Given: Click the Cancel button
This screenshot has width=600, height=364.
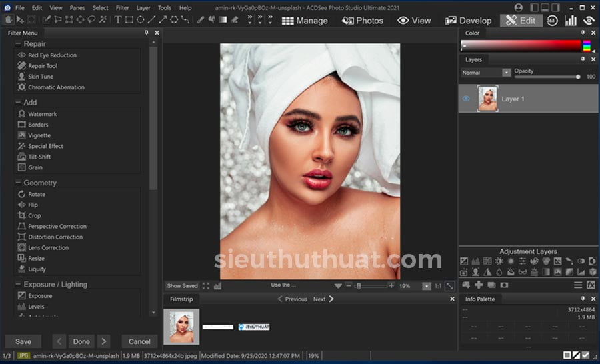Looking at the screenshot, I should pyautogui.click(x=139, y=341).
